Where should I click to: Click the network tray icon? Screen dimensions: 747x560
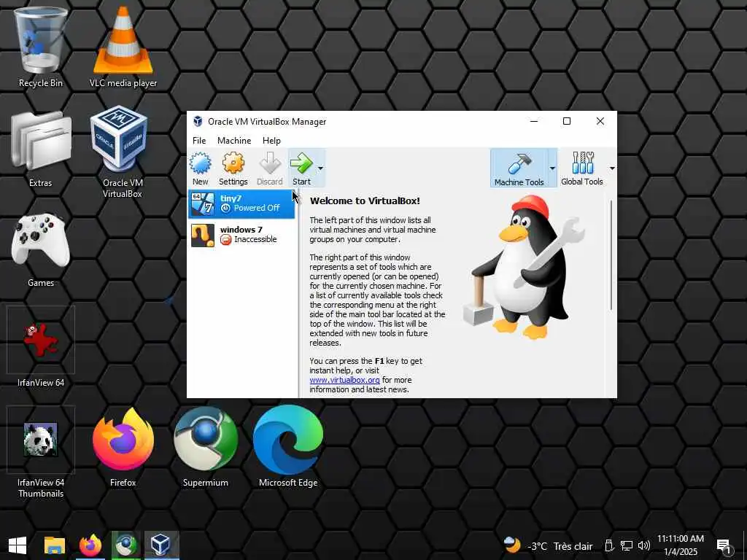point(627,545)
